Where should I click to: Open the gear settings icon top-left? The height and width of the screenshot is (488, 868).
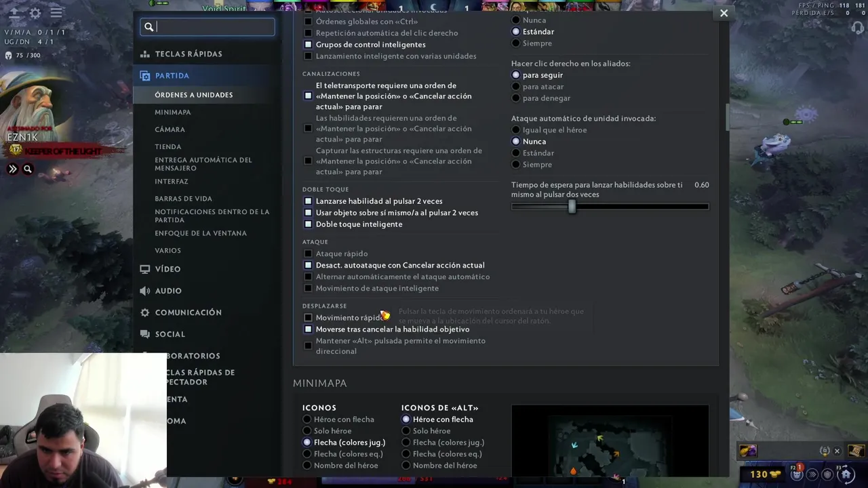click(x=35, y=13)
